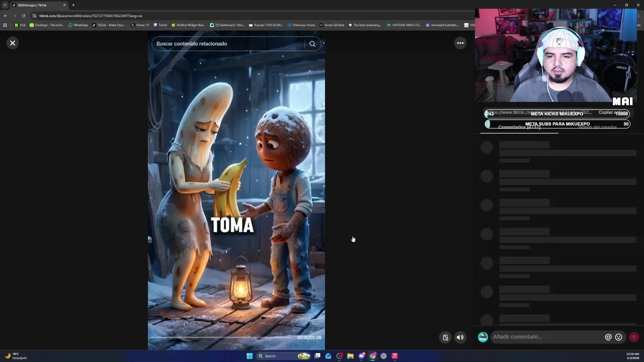Open Apple Music from taskbar
644x362 pixels.
click(394, 356)
